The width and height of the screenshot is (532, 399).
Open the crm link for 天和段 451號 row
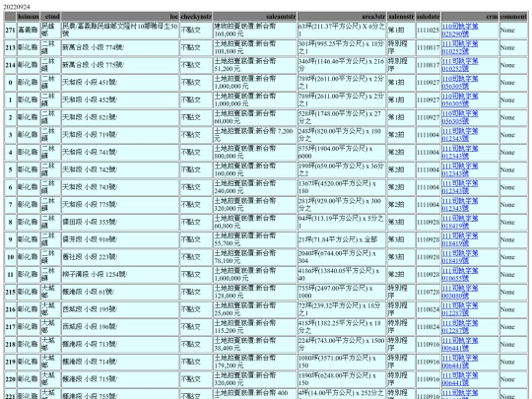point(460,83)
